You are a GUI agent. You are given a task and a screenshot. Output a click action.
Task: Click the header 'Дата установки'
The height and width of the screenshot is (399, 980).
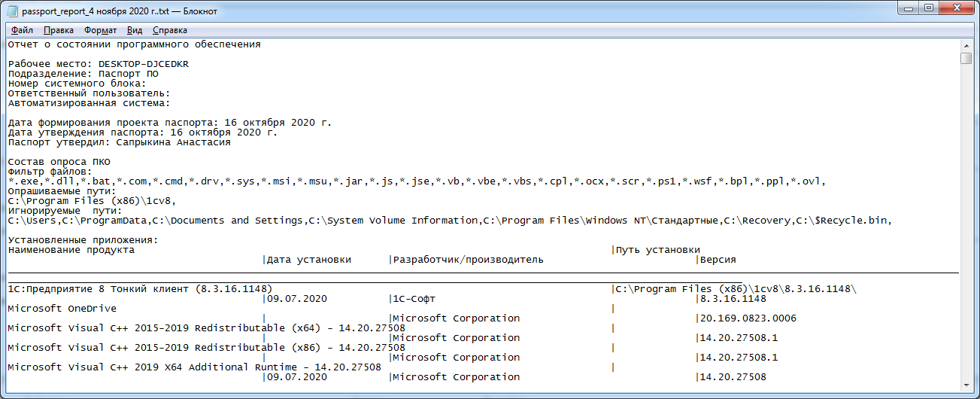click(x=309, y=260)
